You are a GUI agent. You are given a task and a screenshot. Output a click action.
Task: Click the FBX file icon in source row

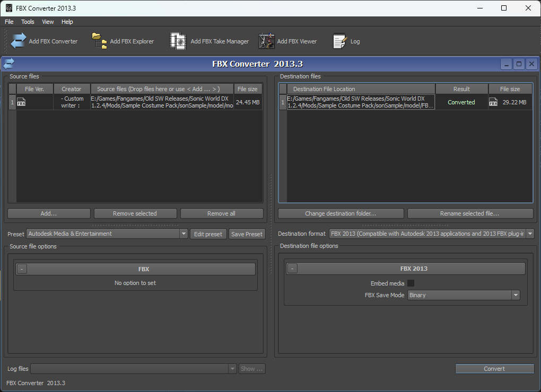pos(21,102)
